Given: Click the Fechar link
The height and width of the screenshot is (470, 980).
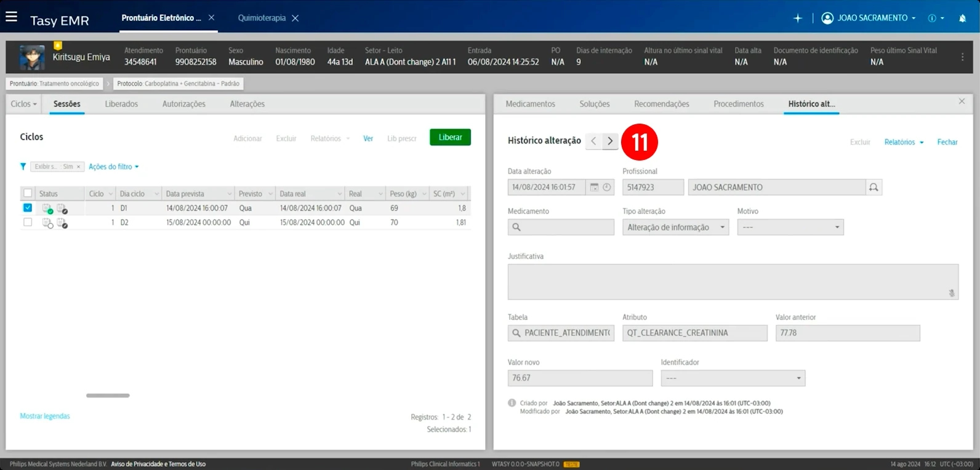Looking at the screenshot, I should pos(947,142).
